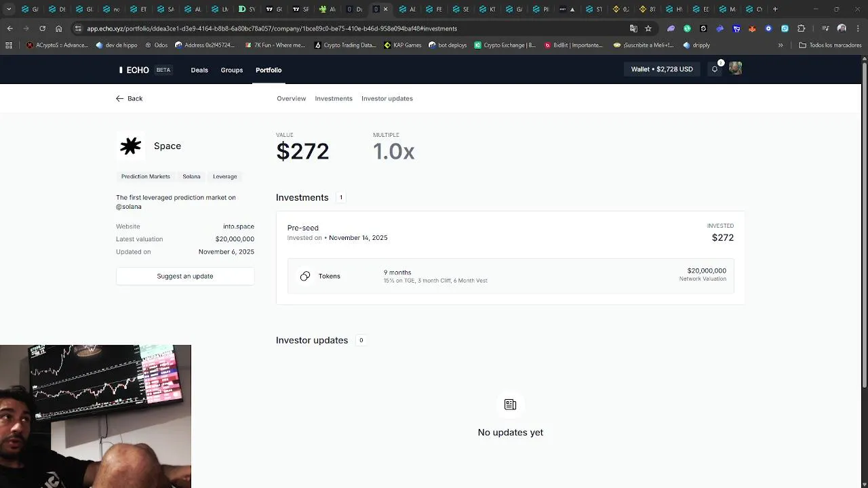Show more bookmarks with the double chevron
The width and height of the screenshot is (868, 488).
tap(781, 45)
